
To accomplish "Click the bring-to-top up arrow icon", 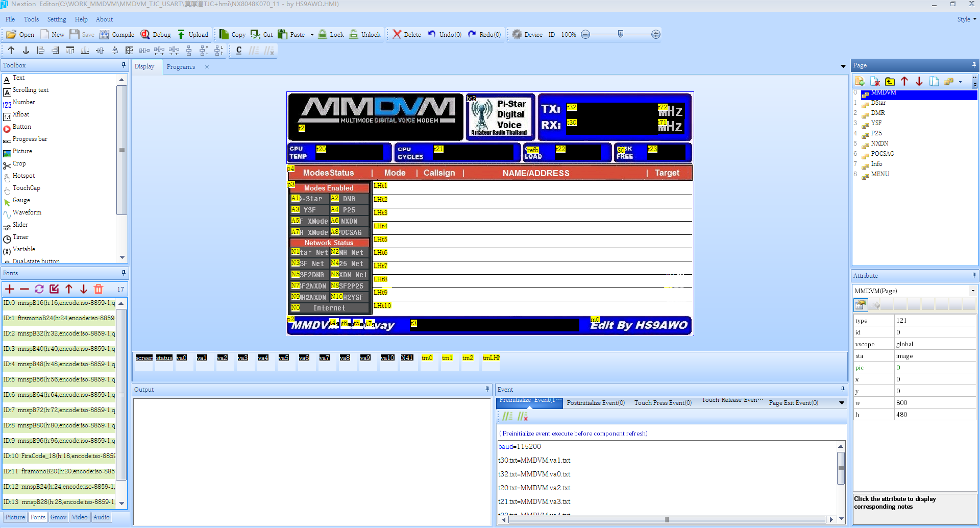I will coord(11,51).
